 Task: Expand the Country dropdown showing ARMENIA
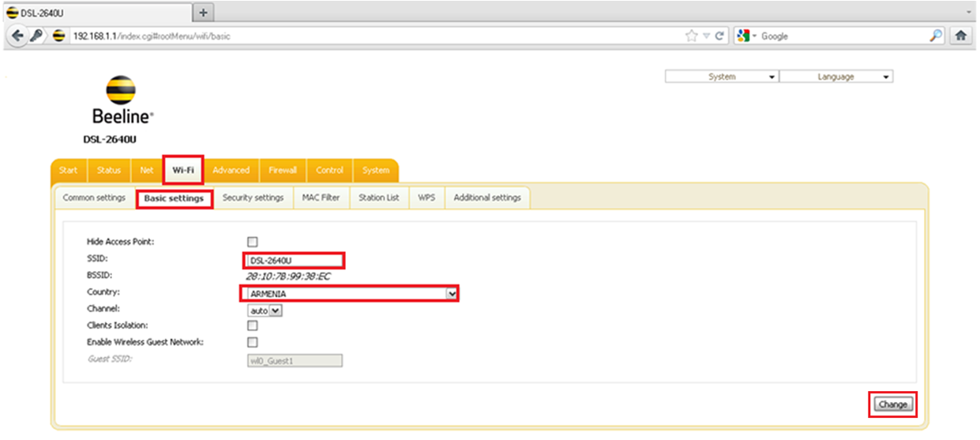point(452,294)
